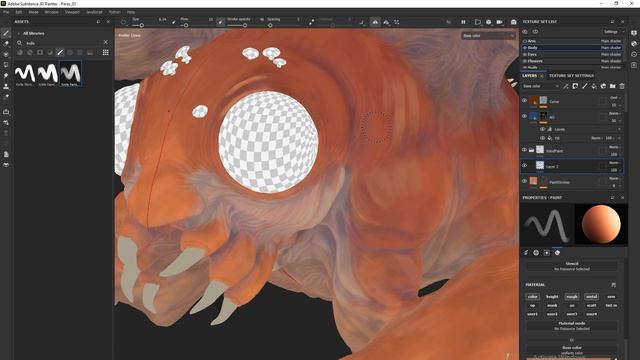640x360 pixels.
Task: Add effect wand icon in Layers
Action: 566,86
